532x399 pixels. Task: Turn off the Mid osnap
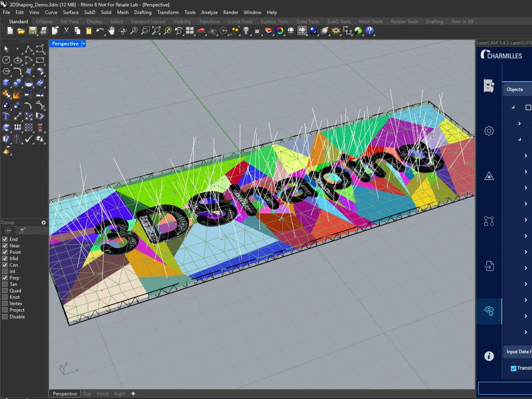(x=5, y=259)
